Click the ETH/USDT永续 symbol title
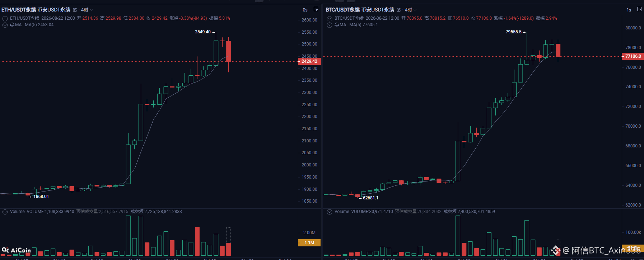Image resolution: width=644 pixels, height=260 pixels. click(x=19, y=10)
